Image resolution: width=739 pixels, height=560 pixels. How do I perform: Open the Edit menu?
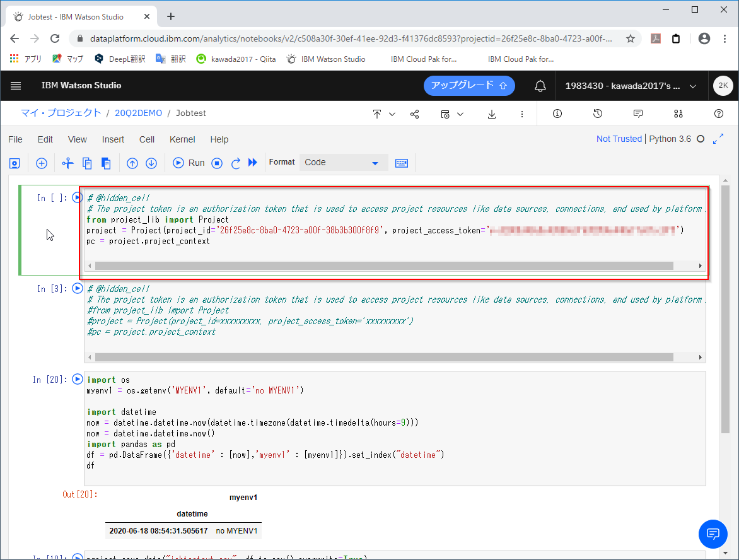click(x=45, y=139)
